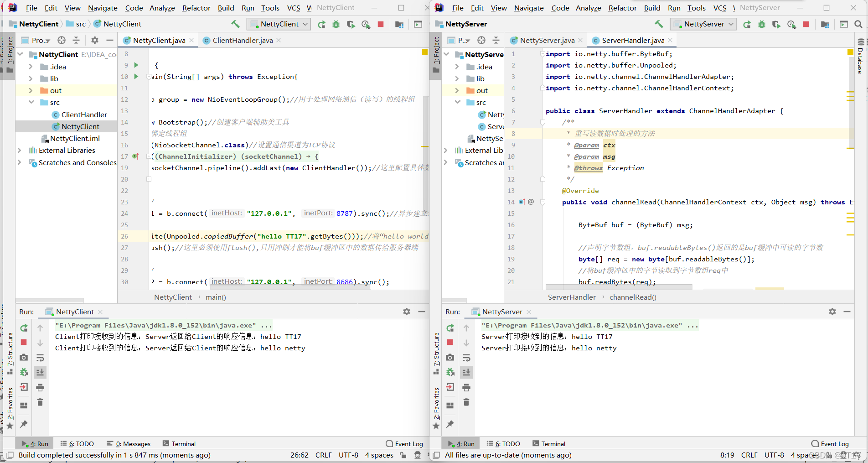Click horizontal scrollbar in NettyServer editor

click(619, 287)
